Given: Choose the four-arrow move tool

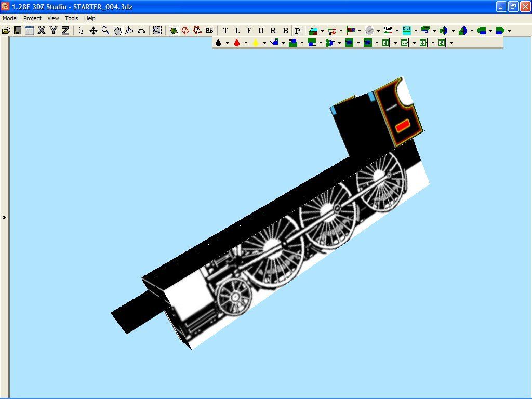Looking at the screenshot, I should point(94,31).
